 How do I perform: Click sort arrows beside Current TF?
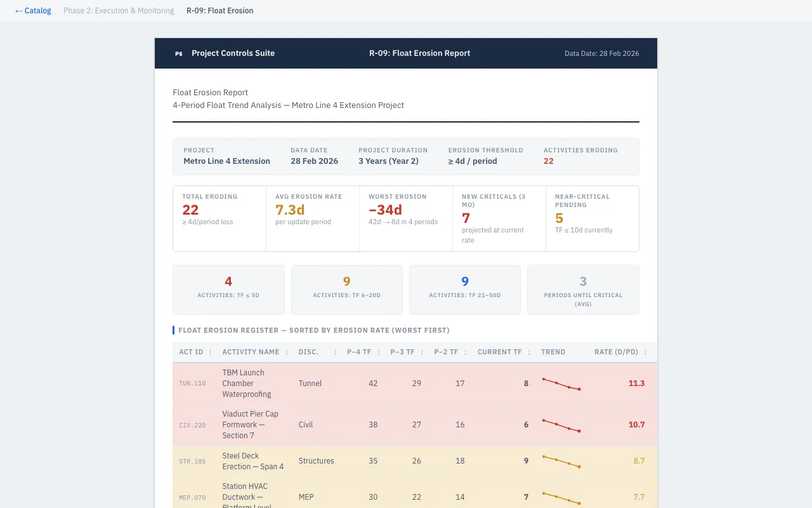click(x=530, y=352)
